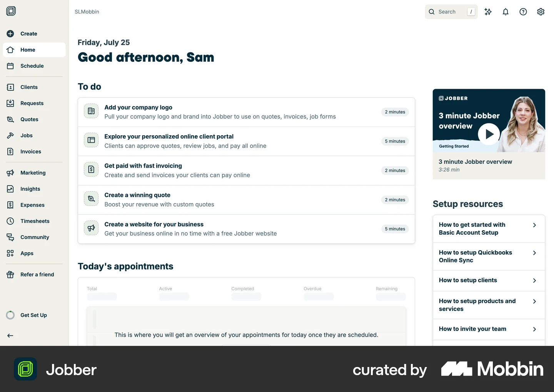Open Community from the sidebar
554x392 pixels.
point(34,238)
